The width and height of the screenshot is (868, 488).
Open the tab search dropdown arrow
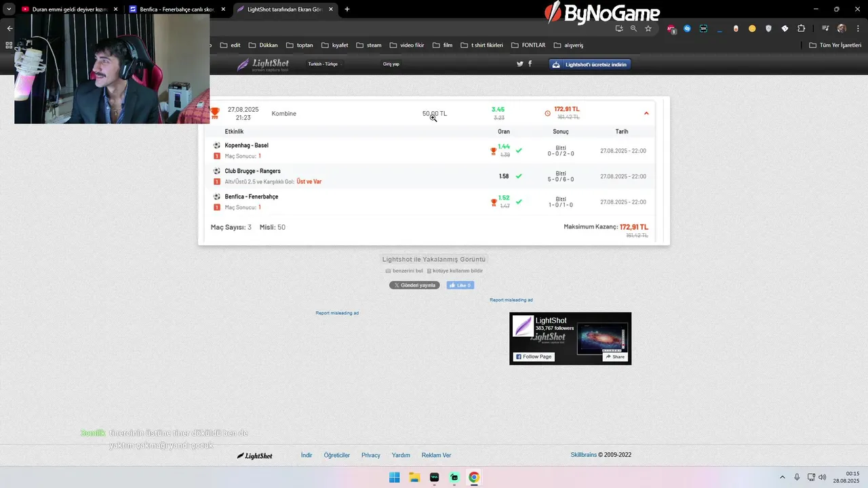click(9, 9)
